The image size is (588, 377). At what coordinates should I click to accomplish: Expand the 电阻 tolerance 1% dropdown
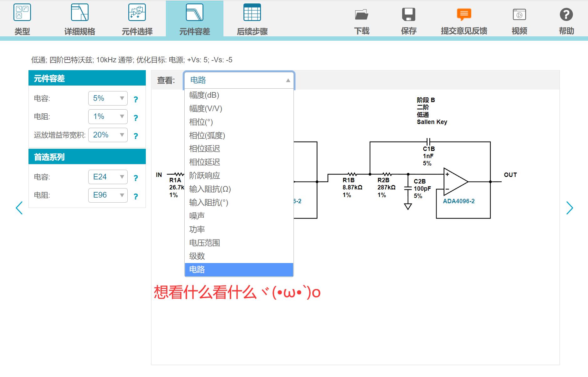point(108,116)
